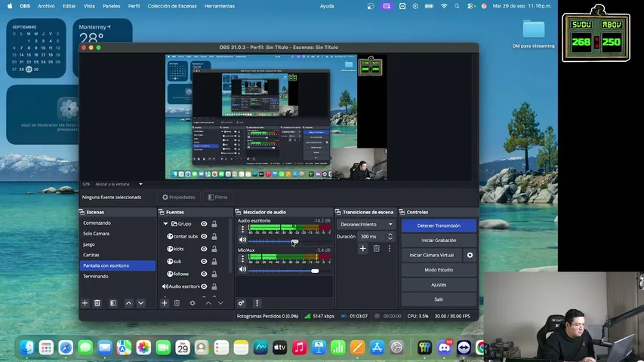Collapse the Grupo folder

coord(165,224)
